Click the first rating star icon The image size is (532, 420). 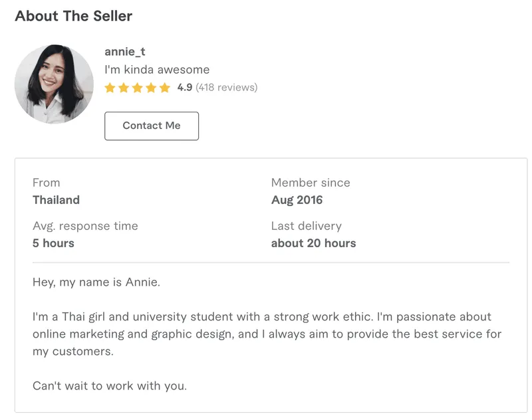(x=110, y=87)
